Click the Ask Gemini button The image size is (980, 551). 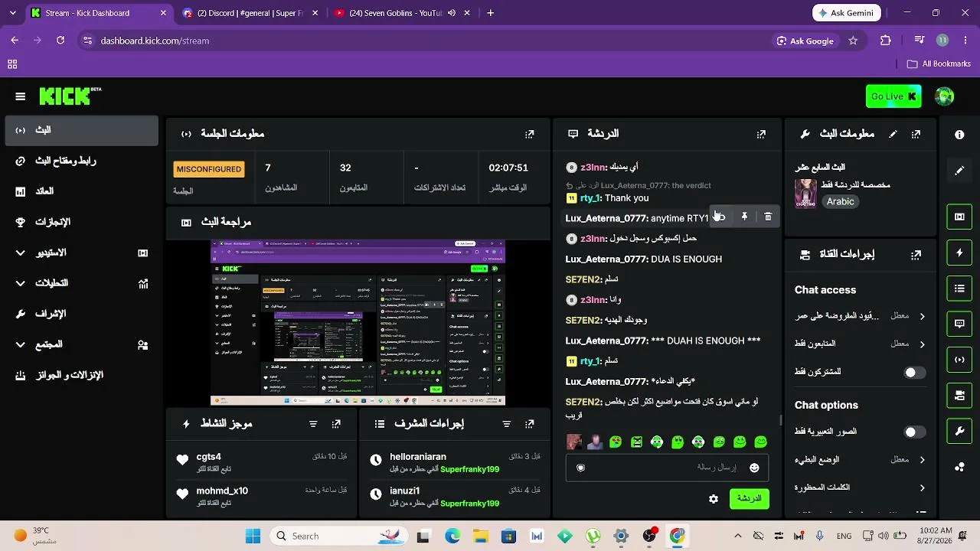click(847, 13)
